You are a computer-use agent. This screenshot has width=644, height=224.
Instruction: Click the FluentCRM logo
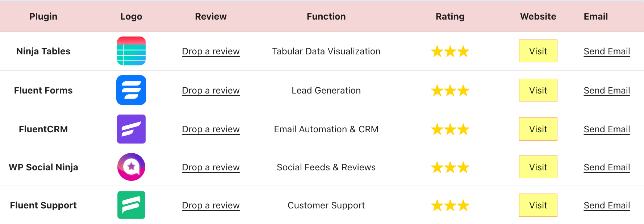131,129
